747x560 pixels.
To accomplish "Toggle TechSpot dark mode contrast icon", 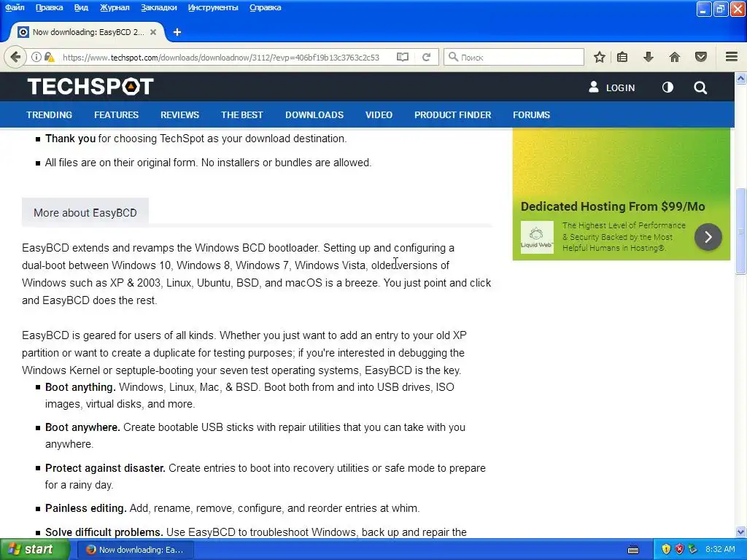I will (x=667, y=87).
